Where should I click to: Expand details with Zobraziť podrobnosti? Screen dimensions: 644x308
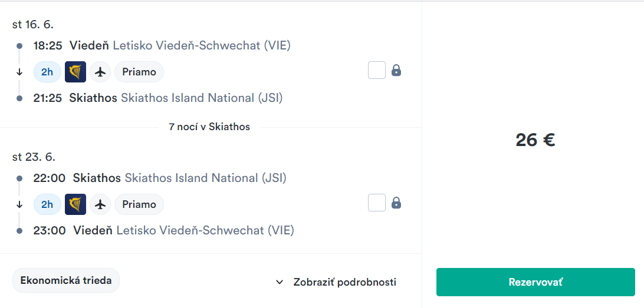(344, 282)
